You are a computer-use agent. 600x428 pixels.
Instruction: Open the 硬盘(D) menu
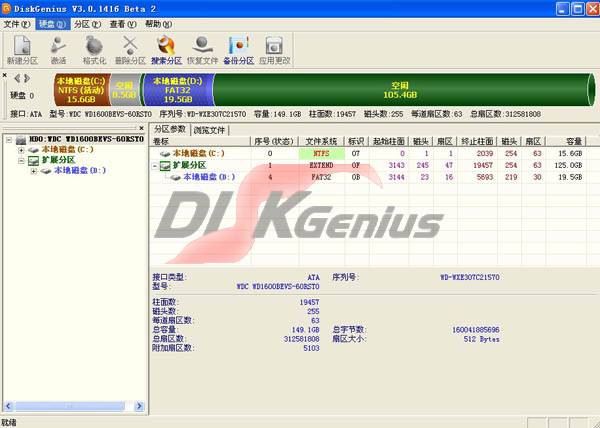(53, 24)
